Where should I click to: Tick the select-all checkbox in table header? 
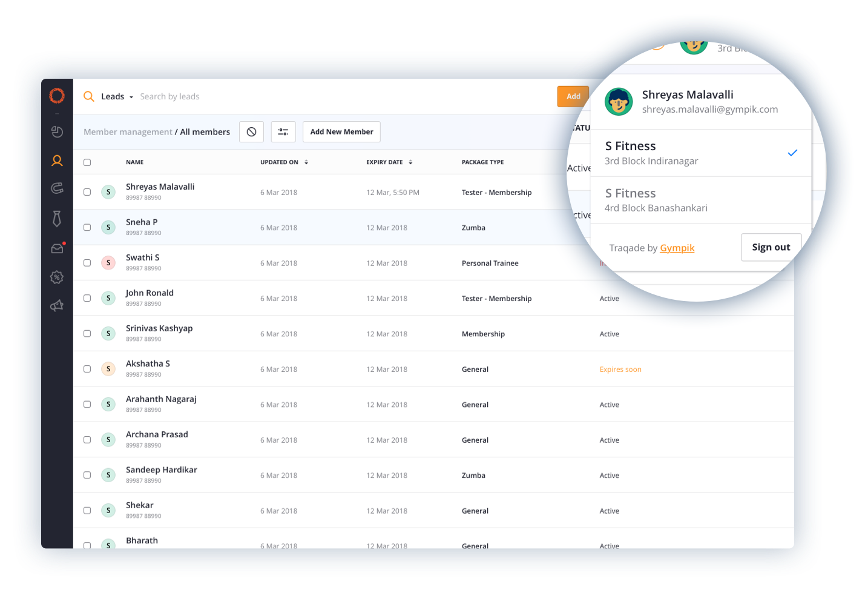pyautogui.click(x=87, y=162)
